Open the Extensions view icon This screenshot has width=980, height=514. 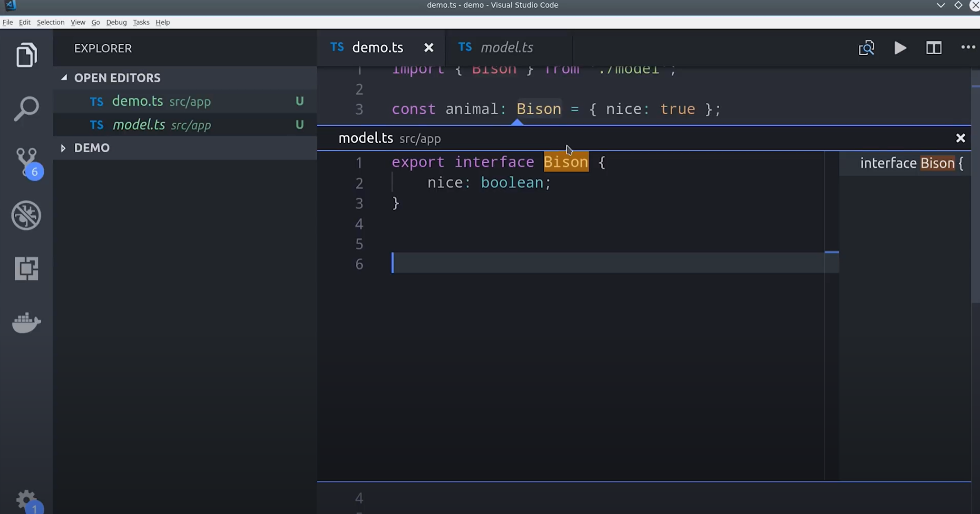[x=26, y=268]
